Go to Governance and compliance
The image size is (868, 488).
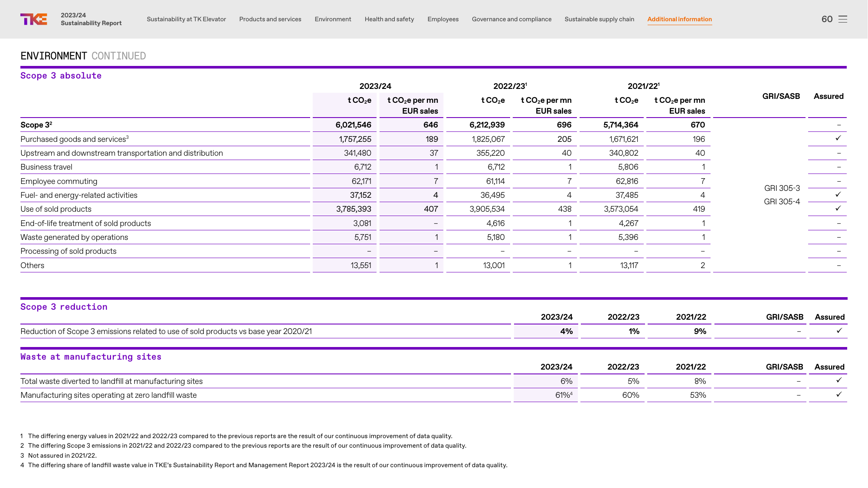coord(511,19)
